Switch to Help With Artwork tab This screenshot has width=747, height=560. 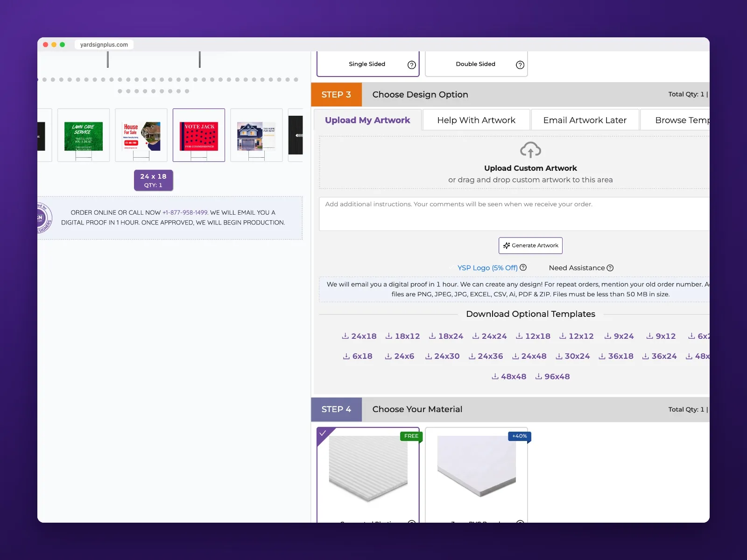click(476, 120)
